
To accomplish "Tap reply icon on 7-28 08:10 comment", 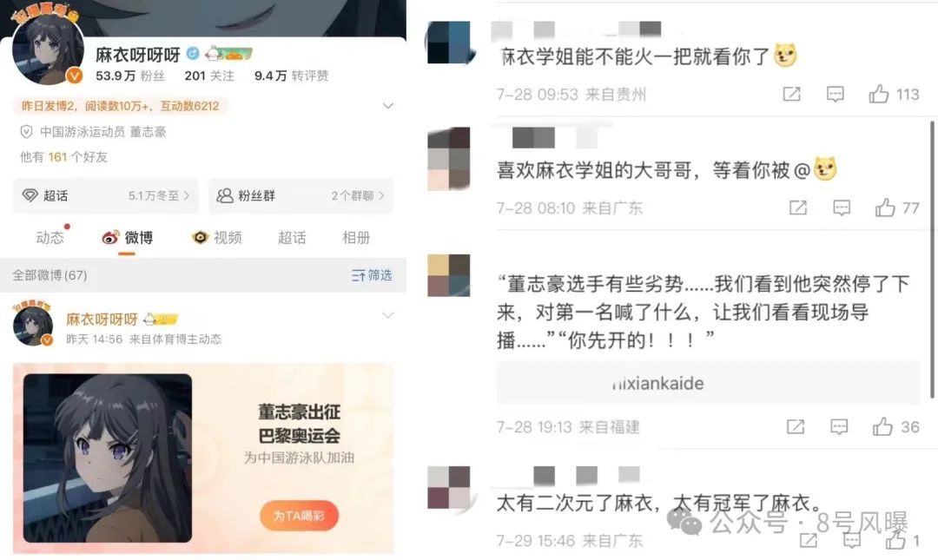I will 842,208.
